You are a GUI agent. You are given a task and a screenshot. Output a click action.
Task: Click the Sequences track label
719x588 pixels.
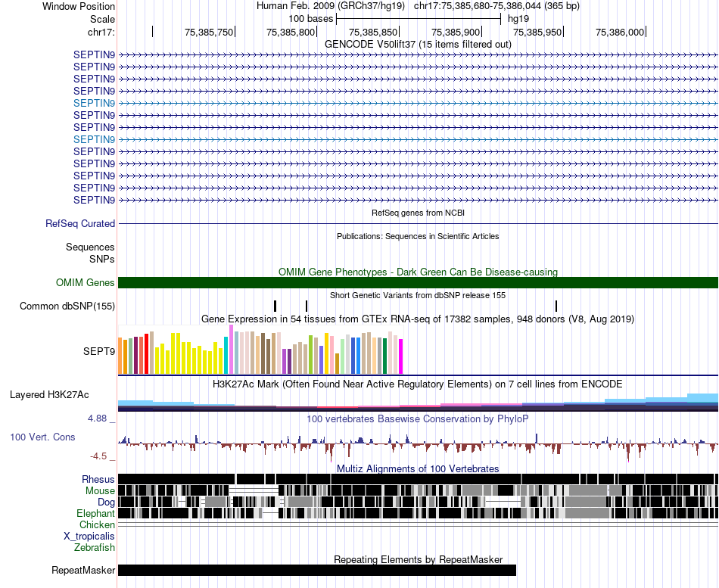pos(90,247)
